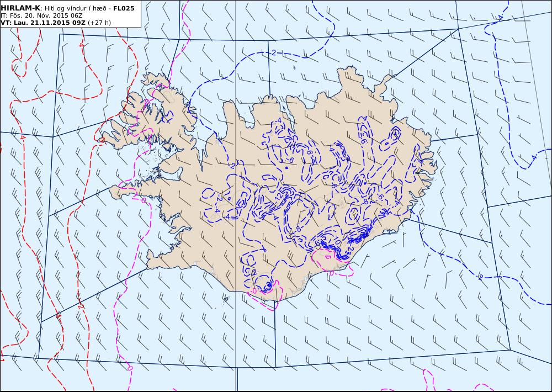Click the "IT: Fös. 20. Nóv. 2015 06Z" line
Screen dimensions: 552x392
[x=41, y=15]
